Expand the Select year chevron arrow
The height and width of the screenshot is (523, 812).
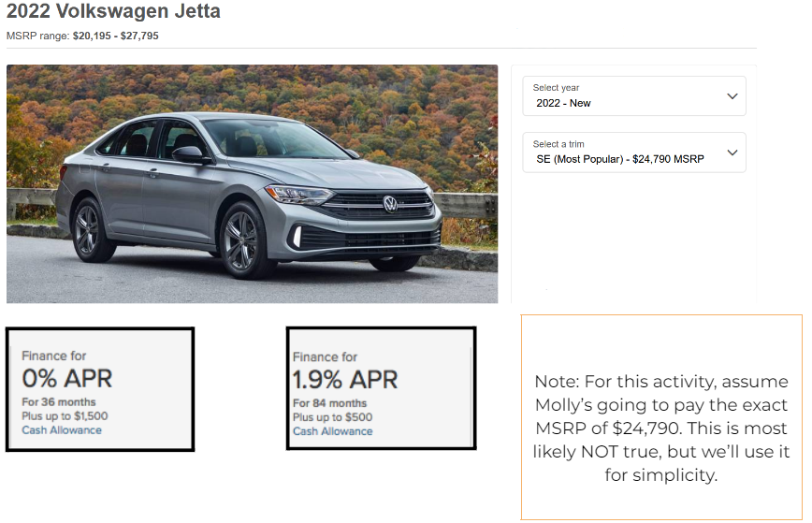click(x=732, y=96)
